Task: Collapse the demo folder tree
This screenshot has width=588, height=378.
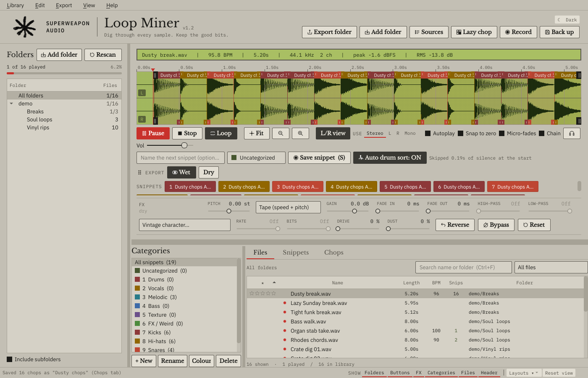Action: (11, 104)
